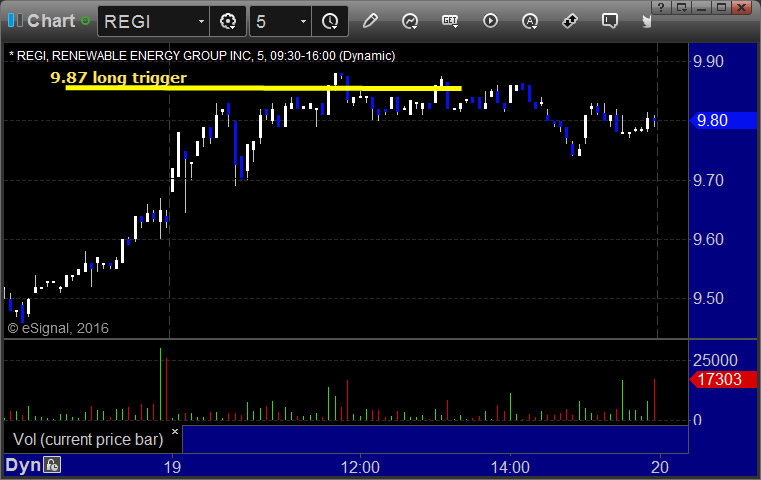This screenshot has width=761, height=480.
Task: Click the 9.90 price axis label
Action: click(x=708, y=62)
